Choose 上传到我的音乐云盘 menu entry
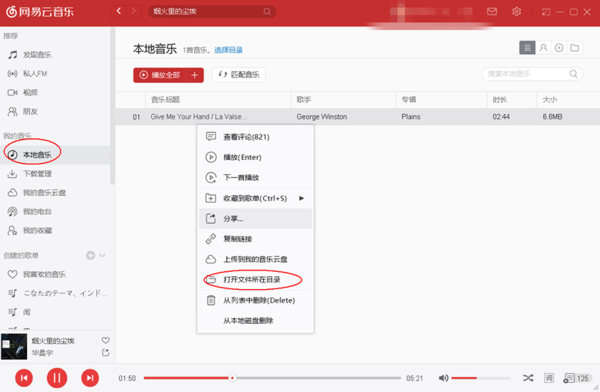600x392 pixels. coord(255,260)
